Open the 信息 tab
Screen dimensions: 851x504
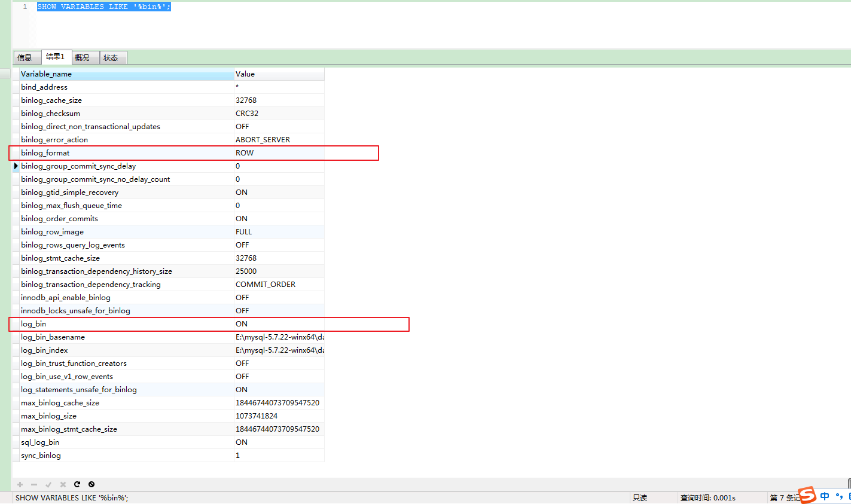tap(25, 57)
